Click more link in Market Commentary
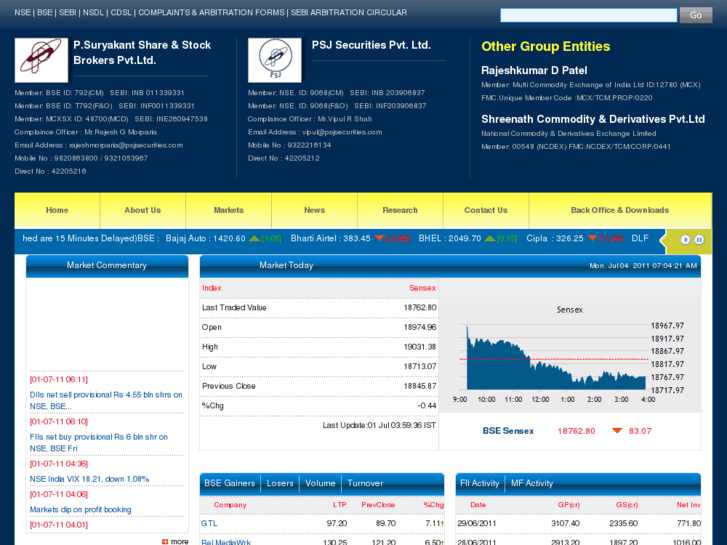 [179, 541]
